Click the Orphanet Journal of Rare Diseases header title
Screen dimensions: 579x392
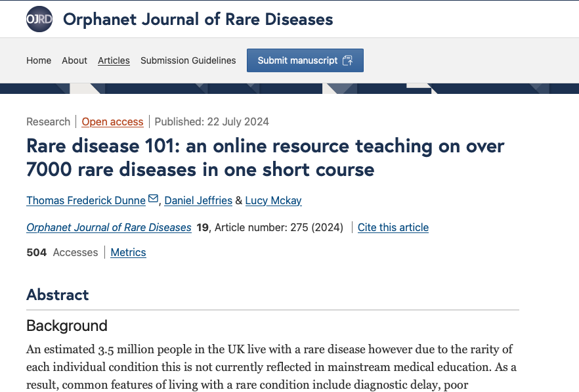(198, 19)
